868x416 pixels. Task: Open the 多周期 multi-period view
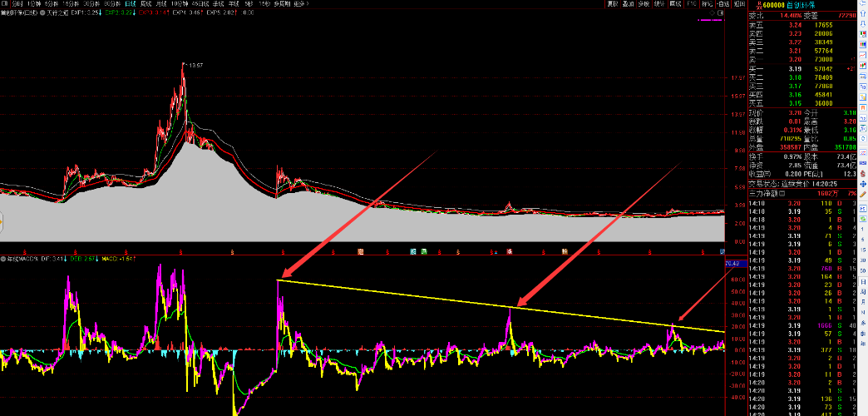pos(283,4)
